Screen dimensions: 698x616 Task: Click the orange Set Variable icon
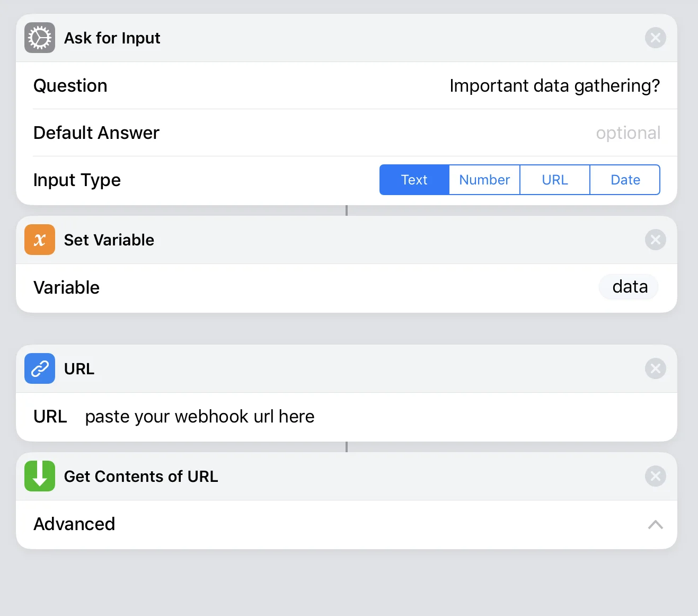coord(40,240)
